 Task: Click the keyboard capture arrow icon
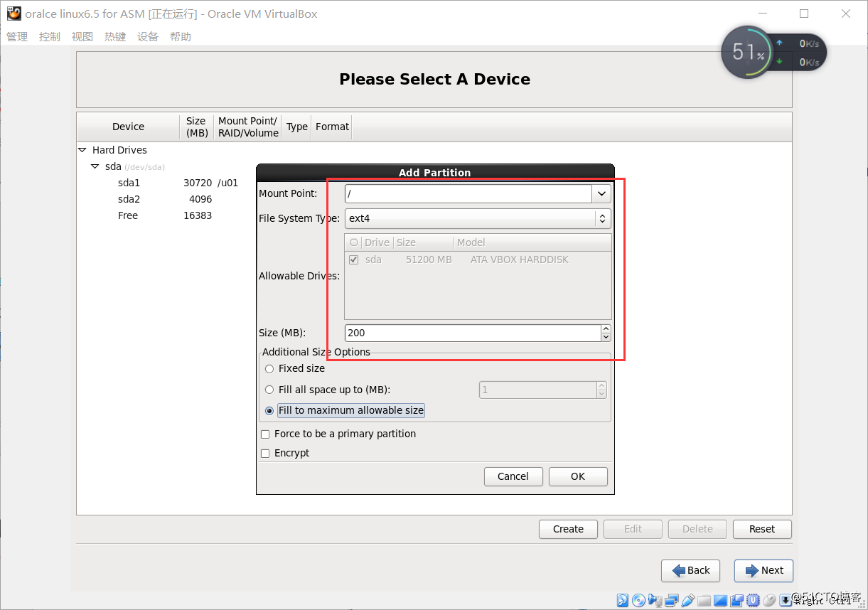pos(786,600)
